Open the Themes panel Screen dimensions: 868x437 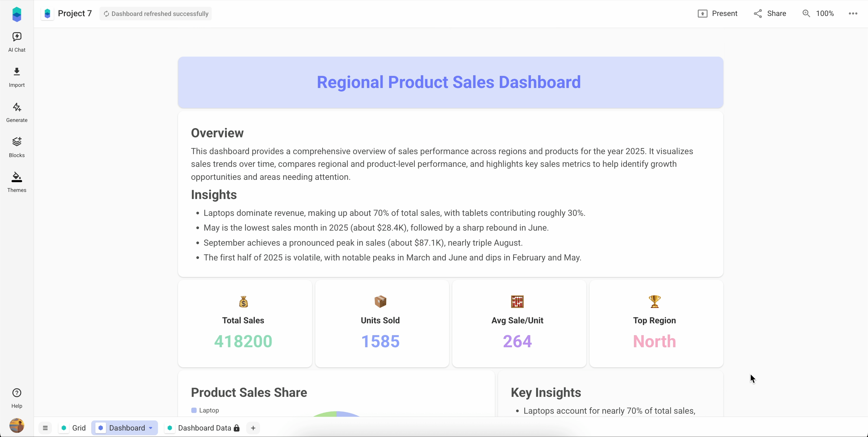pos(17,182)
